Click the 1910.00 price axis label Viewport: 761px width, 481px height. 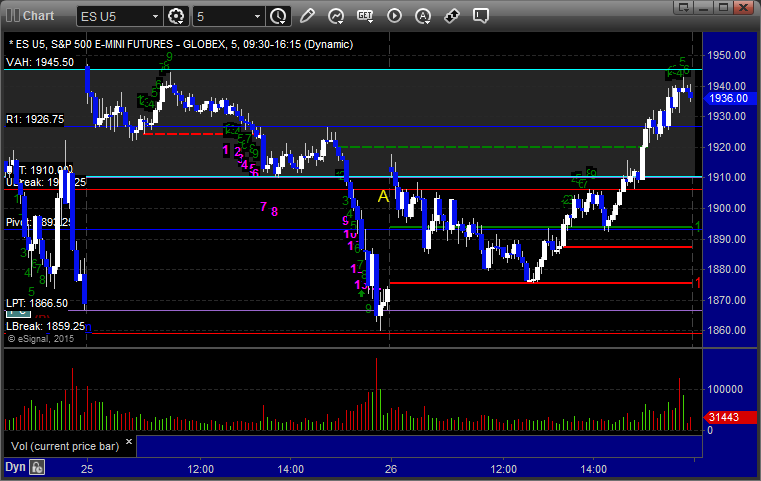click(727, 177)
